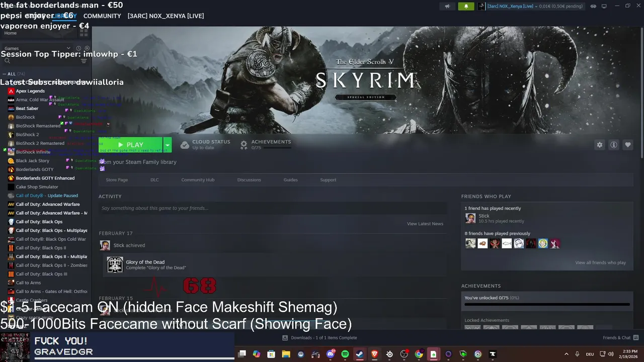644x362 pixels.
Task: Select BioShock 2 in the library
Action: pos(27,135)
